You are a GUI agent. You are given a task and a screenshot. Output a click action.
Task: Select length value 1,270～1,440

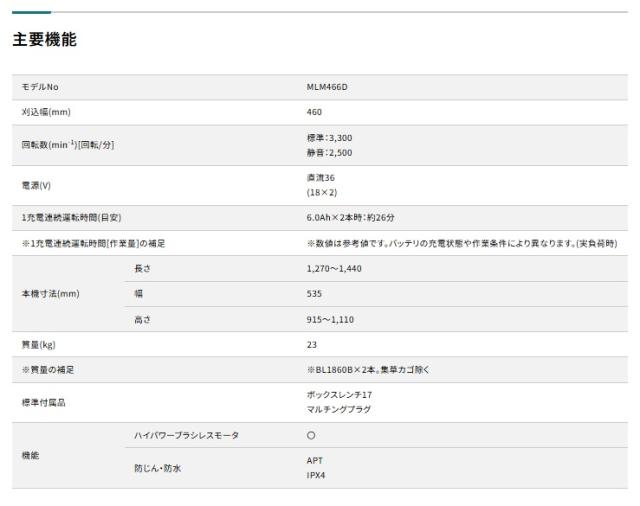point(334,269)
